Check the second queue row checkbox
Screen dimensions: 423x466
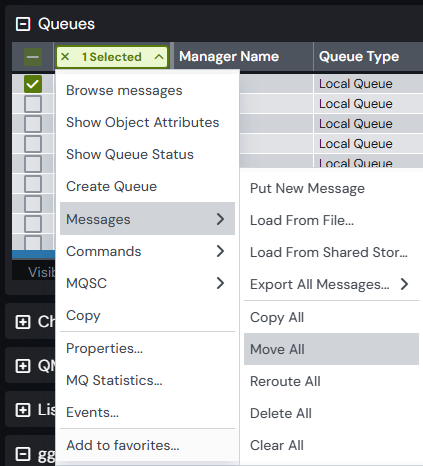(x=33, y=104)
